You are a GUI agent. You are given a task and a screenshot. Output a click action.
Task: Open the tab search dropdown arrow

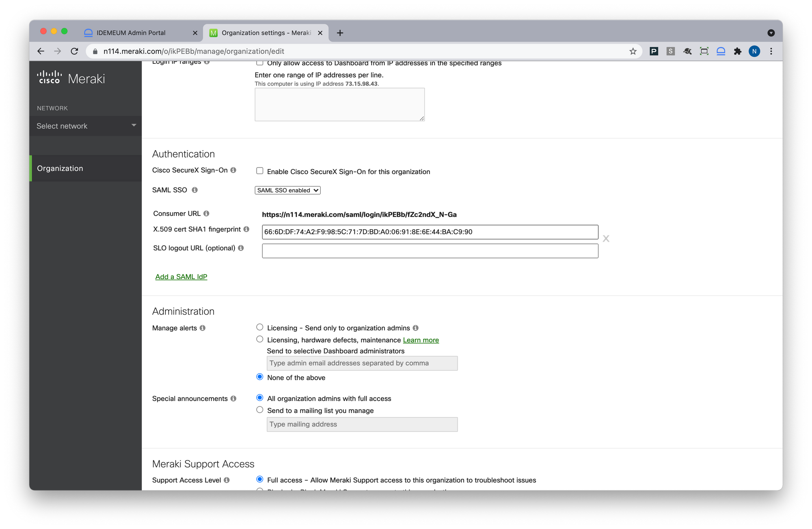[771, 33]
